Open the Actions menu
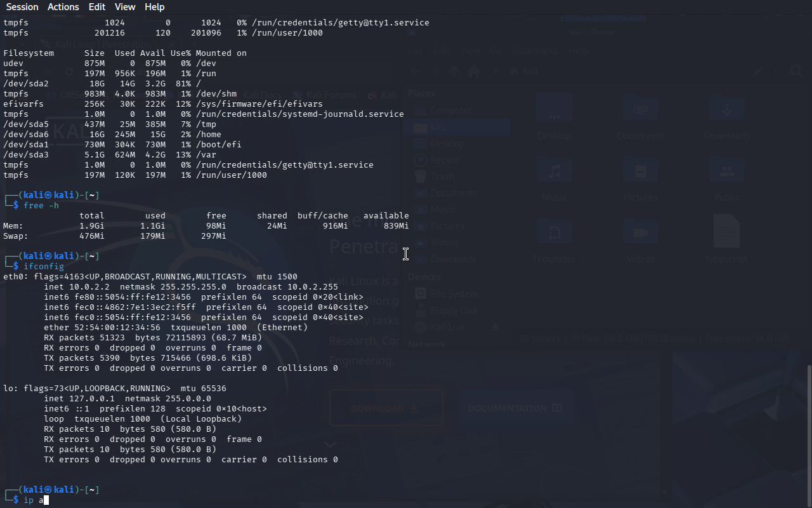Screen dimensions: 812x508 click(63, 7)
